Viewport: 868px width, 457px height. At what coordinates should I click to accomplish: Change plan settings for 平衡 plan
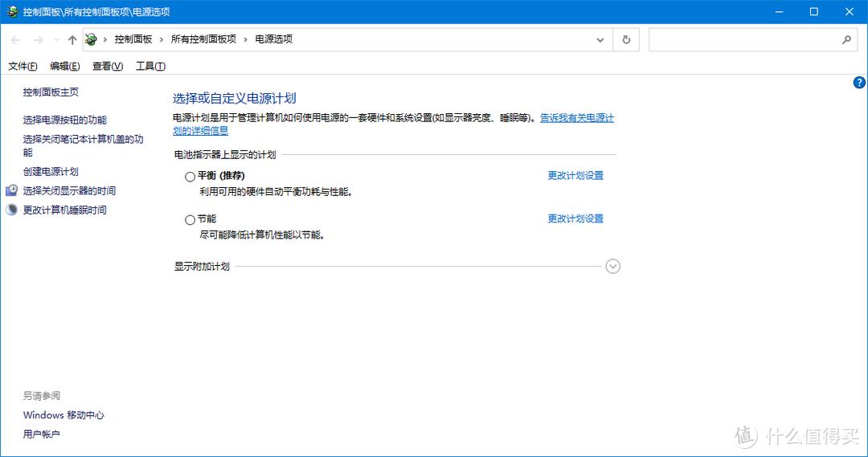[x=575, y=175]
